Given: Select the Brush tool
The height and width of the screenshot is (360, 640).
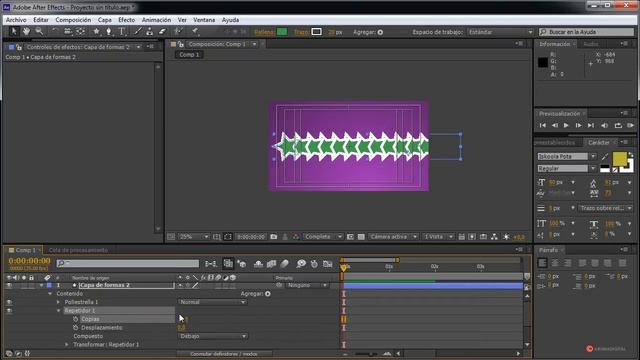Looking at the screenshot, I should (138, 31).
